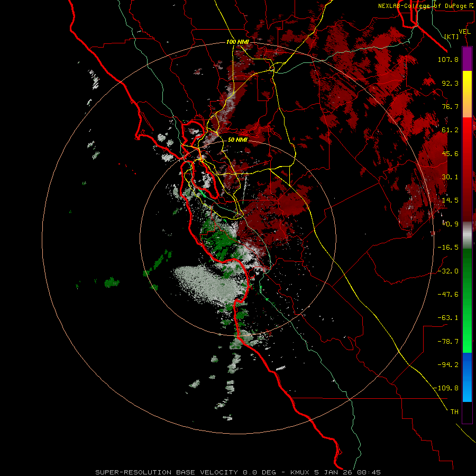Viewport: 476px width, 476px height.
Task: Click the 100 NMI range ring label
Action: (237, 42)
